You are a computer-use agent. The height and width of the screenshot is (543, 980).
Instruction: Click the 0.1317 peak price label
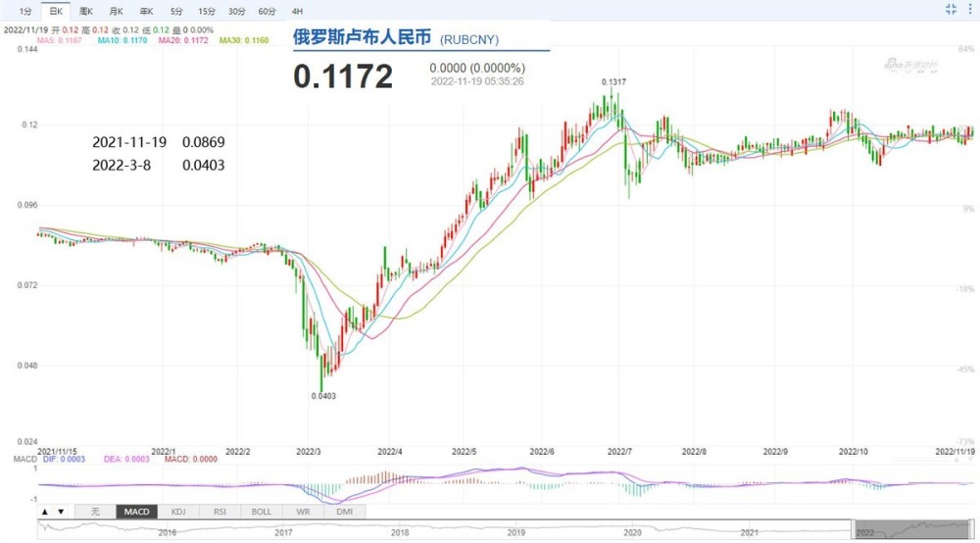[613, 82]
